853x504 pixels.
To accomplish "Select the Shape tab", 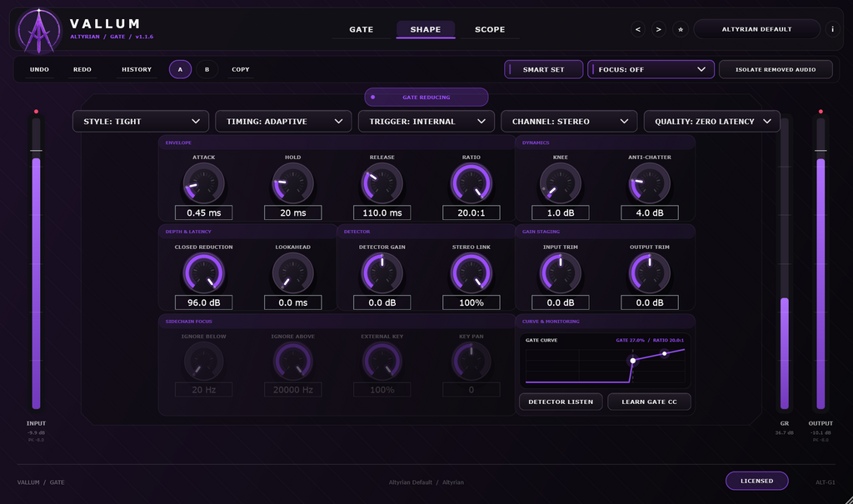I will coord(426,29).
